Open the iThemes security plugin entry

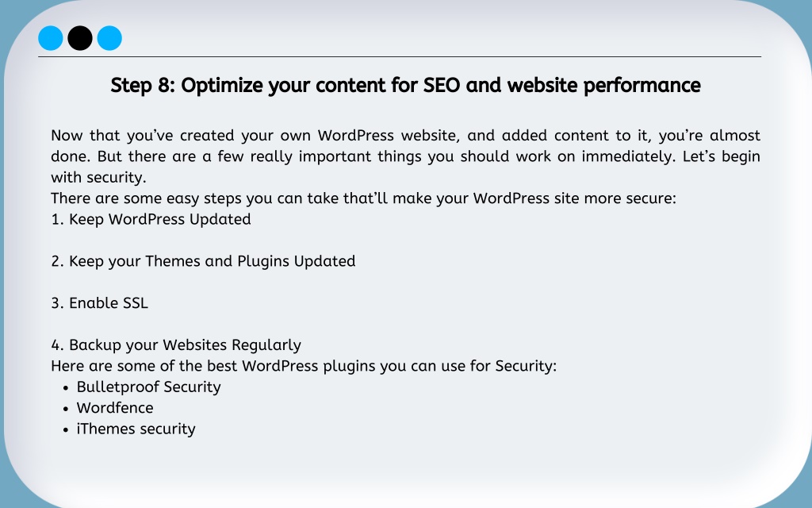pos(136,429)
